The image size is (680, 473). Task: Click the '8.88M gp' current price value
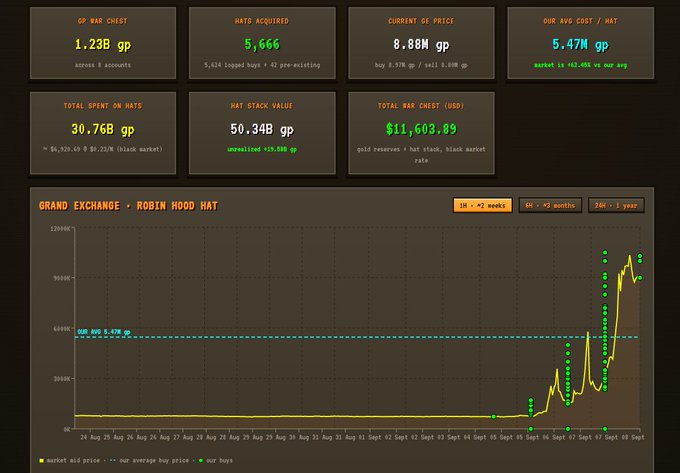(421, 44)
